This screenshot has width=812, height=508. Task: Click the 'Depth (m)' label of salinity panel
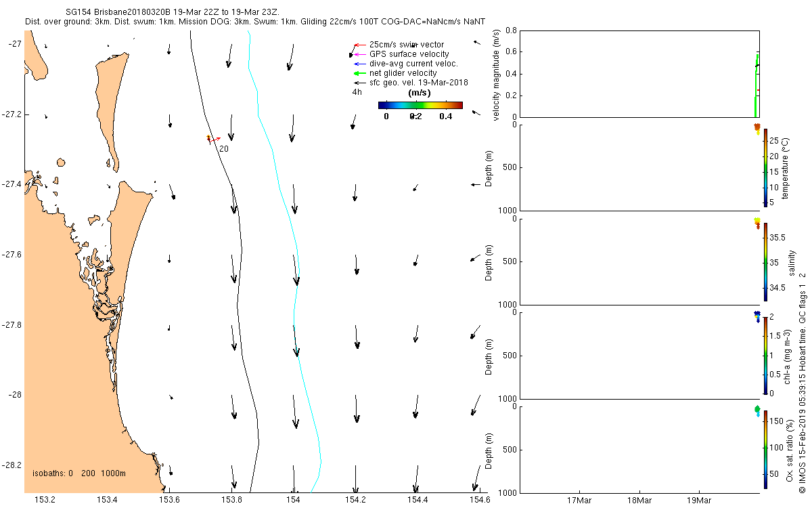pos(489,261)
